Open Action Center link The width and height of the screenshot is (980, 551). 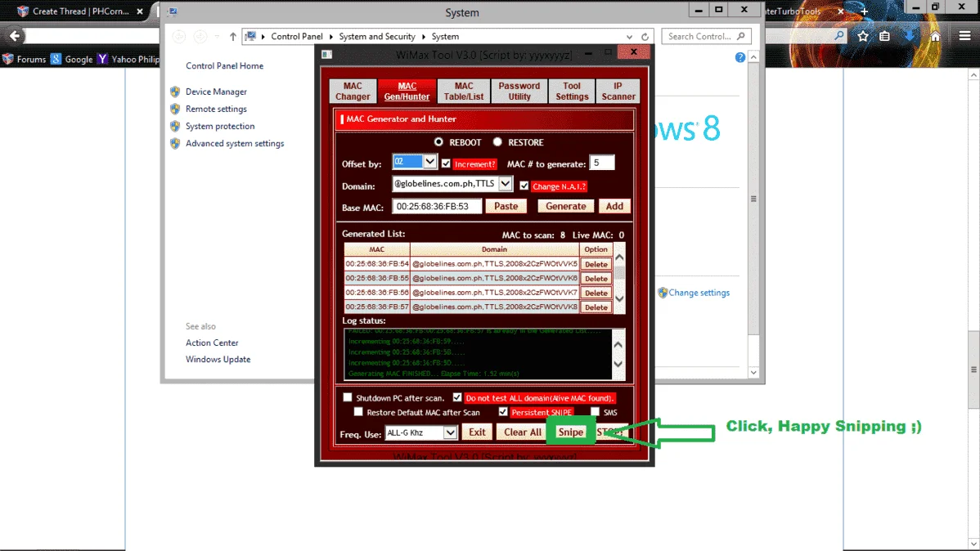click(x=212, y=343)
